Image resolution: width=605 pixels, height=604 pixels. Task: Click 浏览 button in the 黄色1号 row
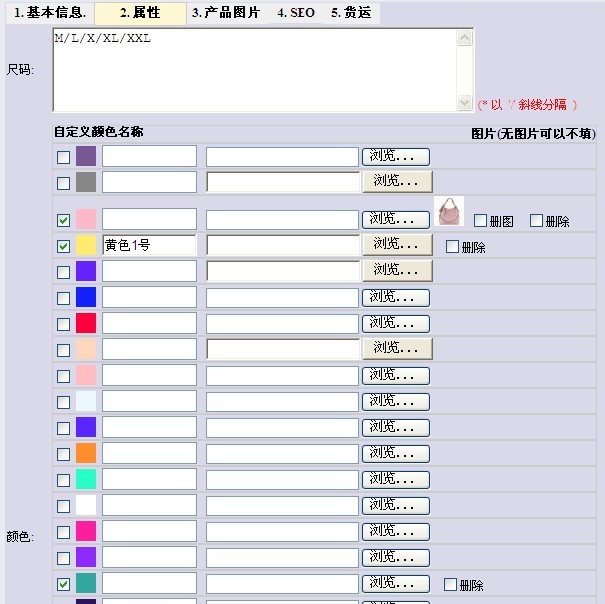tap(398, 245)
